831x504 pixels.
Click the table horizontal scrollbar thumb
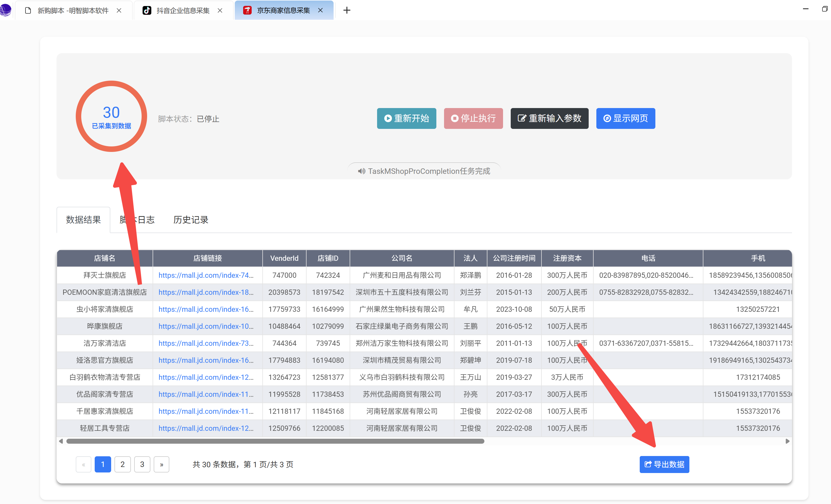click(275, 441)
